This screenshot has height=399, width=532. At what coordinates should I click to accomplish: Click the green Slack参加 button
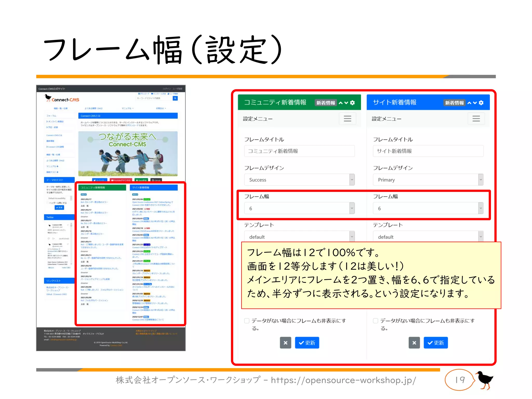point(142,180)
